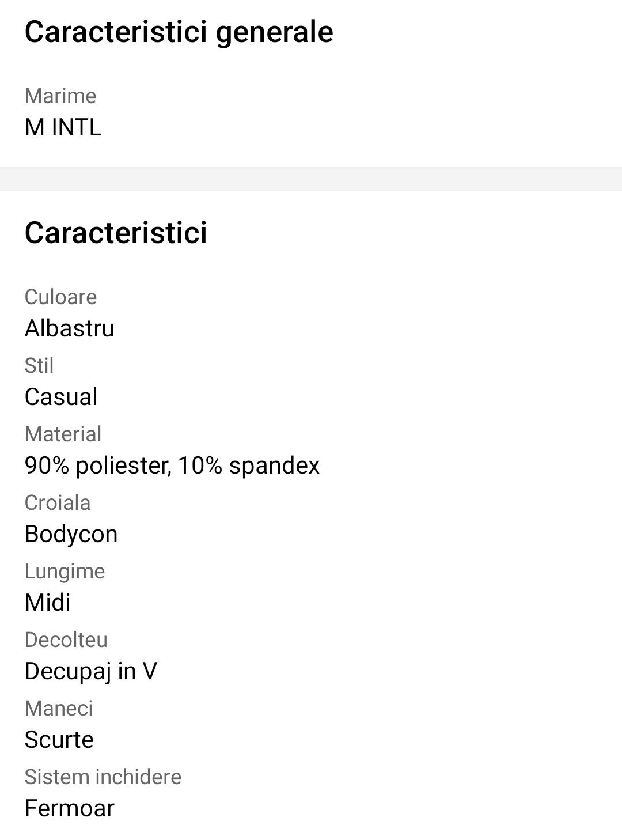Select the Albastru color value
622x840 pixels.
[70, 328]
